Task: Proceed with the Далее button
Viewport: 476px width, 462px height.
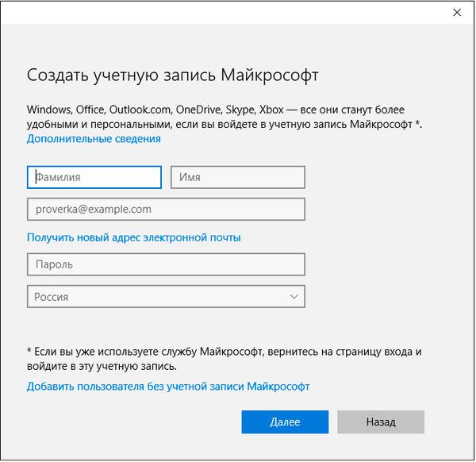Action: click(285, 422)
